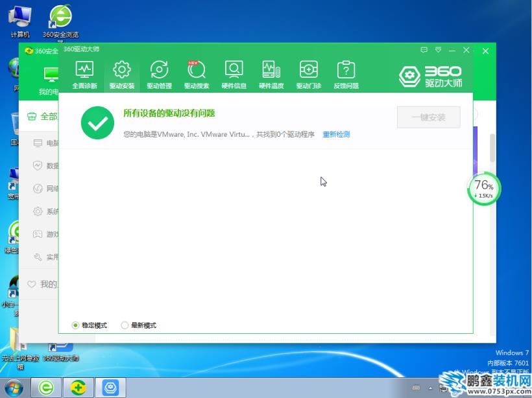The height and width of the screenshot is (398, 532).
Task: Click the disabled 一键安装 button
Action: tap(428, 117)
